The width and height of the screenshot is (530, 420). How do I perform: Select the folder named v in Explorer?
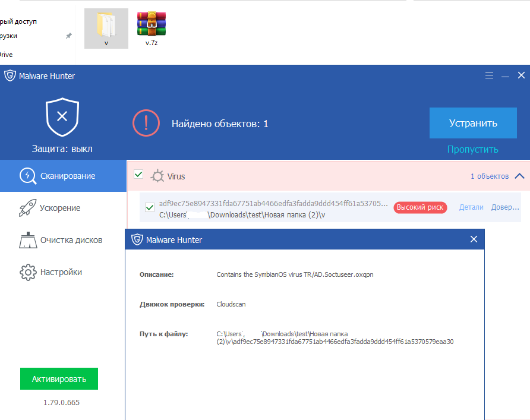pos(106,29)
